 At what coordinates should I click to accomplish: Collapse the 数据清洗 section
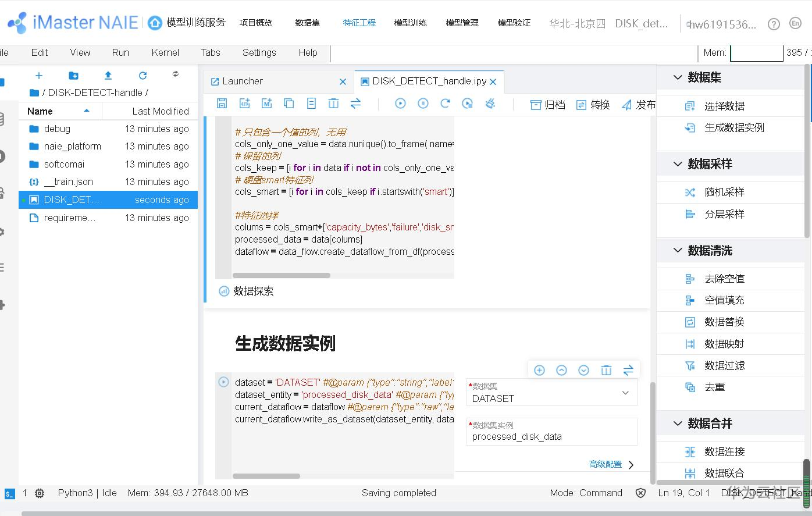tap(678, 251)
